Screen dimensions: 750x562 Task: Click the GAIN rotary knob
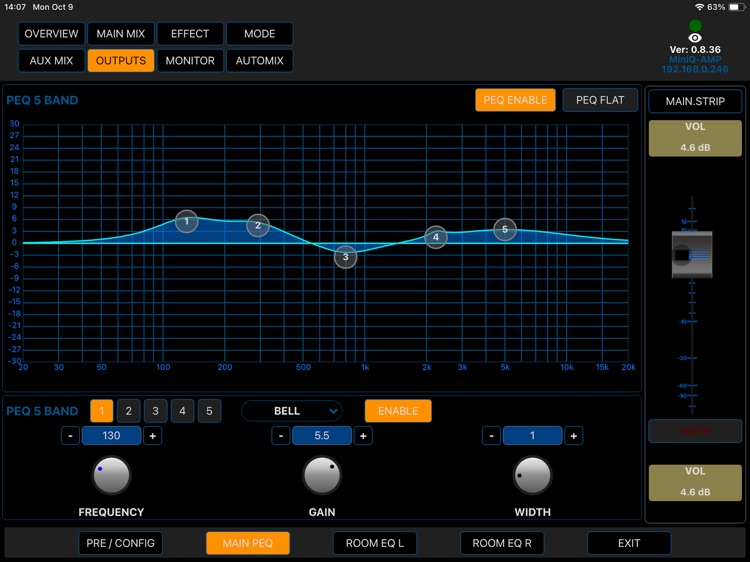pyautogui.click(x=322, y=475)
